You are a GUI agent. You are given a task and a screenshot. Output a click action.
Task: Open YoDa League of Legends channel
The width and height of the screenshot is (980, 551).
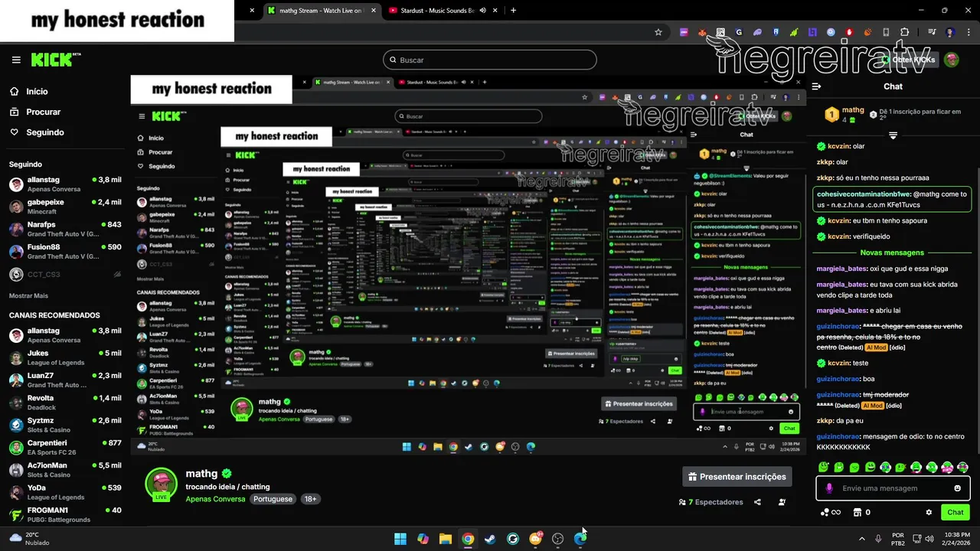click(x=65, y=492)
